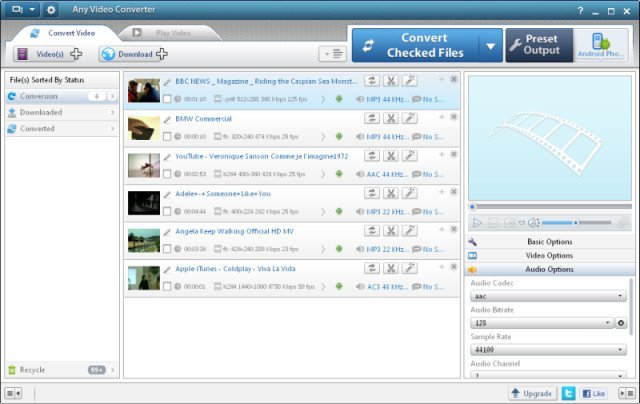This screenshot has width=640, height=404.
Task: Open the arrow next to Convert Checked Files
Action: click(x=489, y=45)
